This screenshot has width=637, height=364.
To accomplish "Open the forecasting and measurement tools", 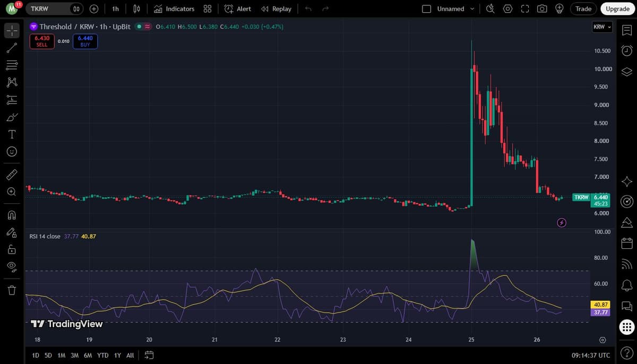I will coord(12,100).
